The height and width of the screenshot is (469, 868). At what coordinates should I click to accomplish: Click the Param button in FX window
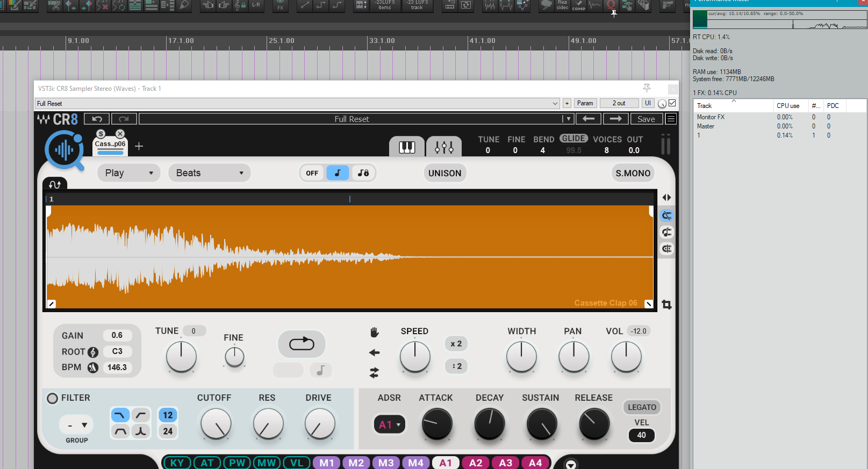click(x=585, y=103)
